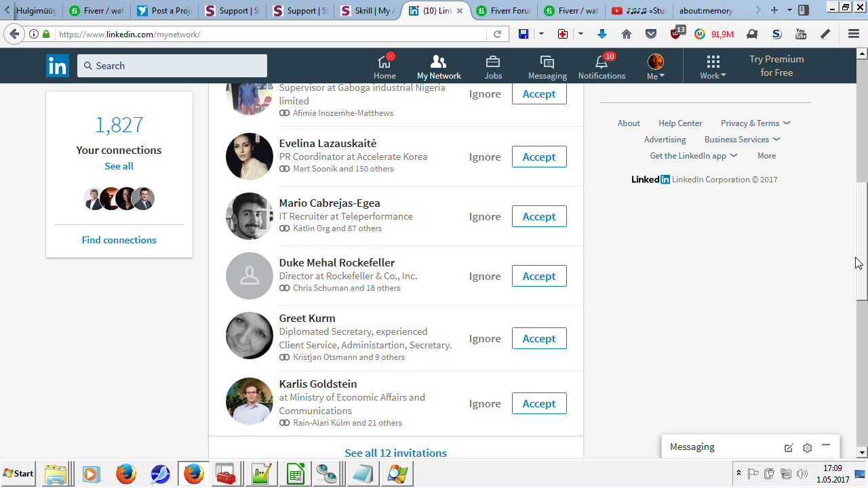Show hidden system tray icons
Image resolution: width=868 pixels, height=488 pixels.
(738, 473)
